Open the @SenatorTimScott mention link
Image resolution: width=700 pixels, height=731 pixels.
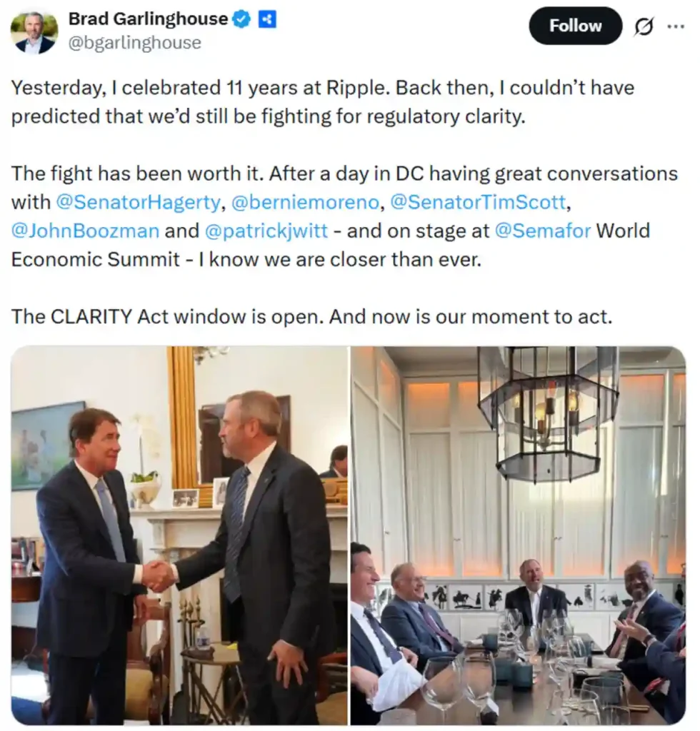pos(478,203)
